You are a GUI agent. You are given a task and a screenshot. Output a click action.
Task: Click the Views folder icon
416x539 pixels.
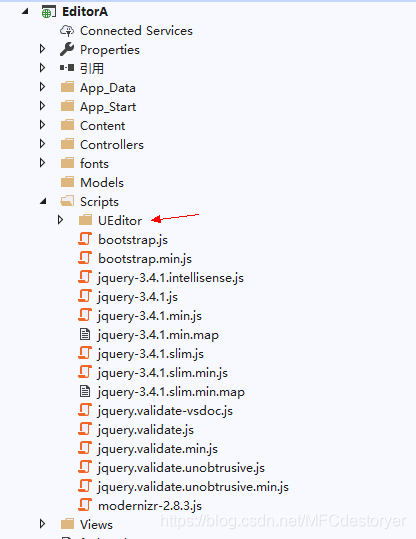[67, 524]
